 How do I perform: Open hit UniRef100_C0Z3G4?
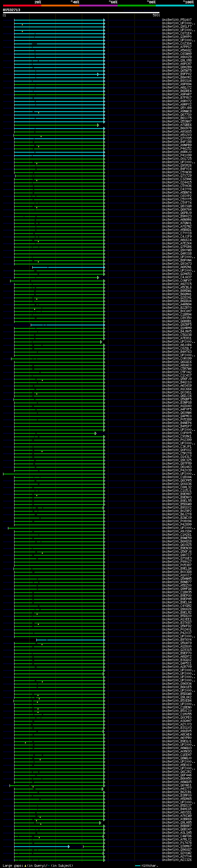point(177,43)
